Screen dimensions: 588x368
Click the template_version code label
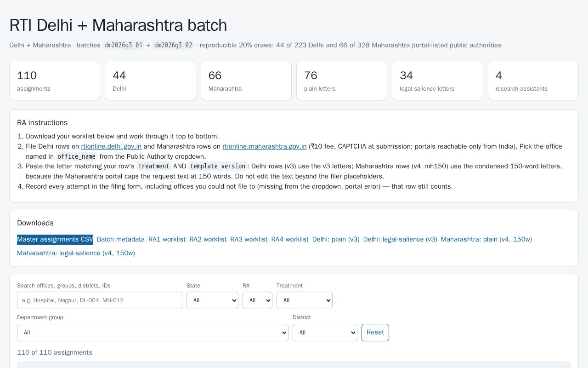coord(217,166)
